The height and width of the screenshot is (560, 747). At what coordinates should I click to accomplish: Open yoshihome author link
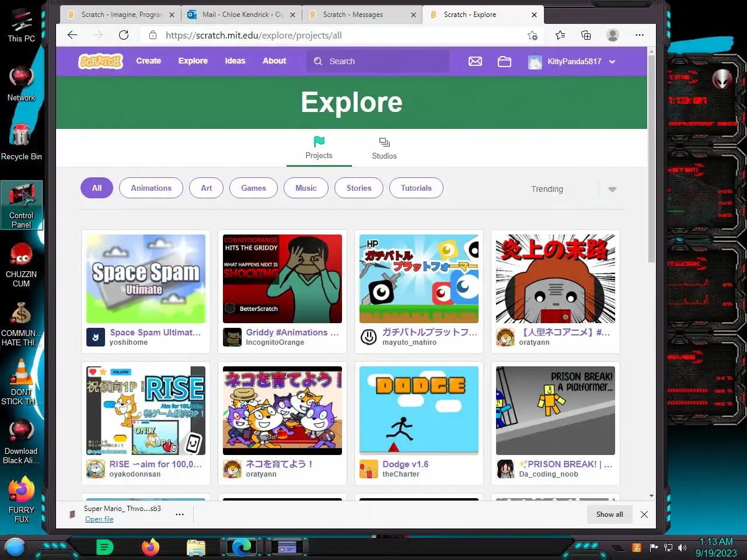click(128, 342)
